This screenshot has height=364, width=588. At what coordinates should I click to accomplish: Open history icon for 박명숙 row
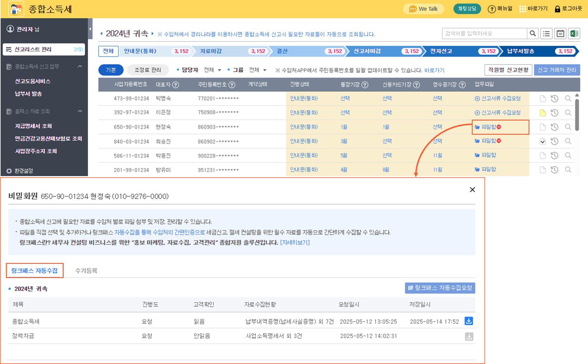(x=555, y=98)
